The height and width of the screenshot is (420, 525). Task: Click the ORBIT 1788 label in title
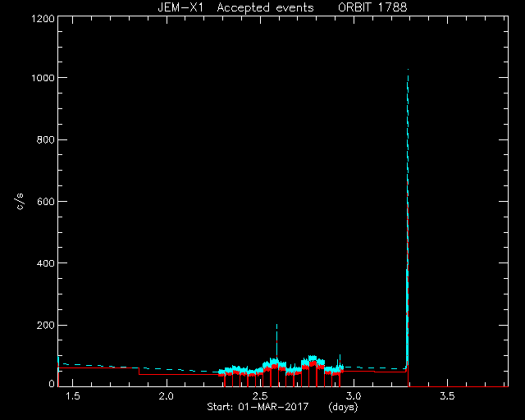point(372,7)
